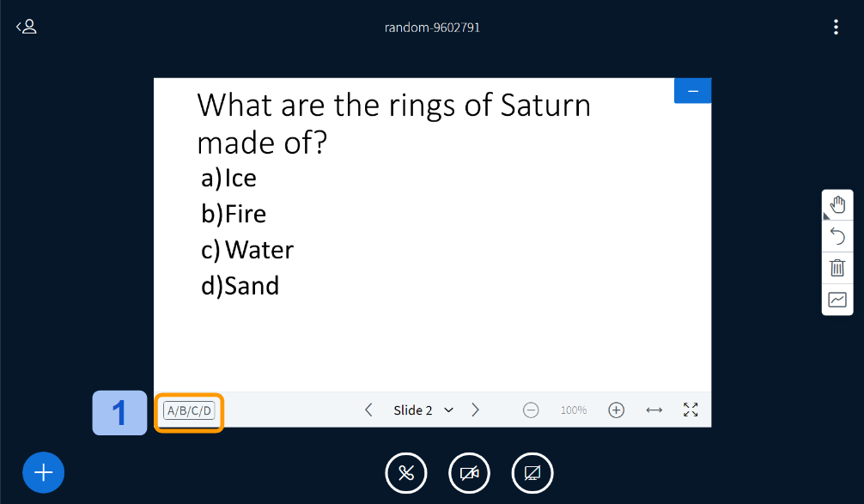Image resolution: width=864 pixels, height=504 pixels.
Task: Open the blue plus actions menu
Action: tap(44, 472)
